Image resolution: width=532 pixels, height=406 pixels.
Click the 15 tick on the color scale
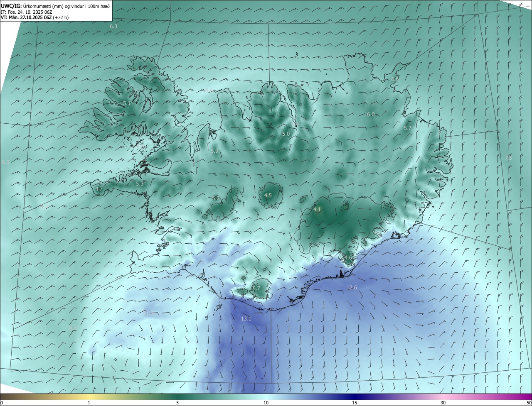[355, 403]
